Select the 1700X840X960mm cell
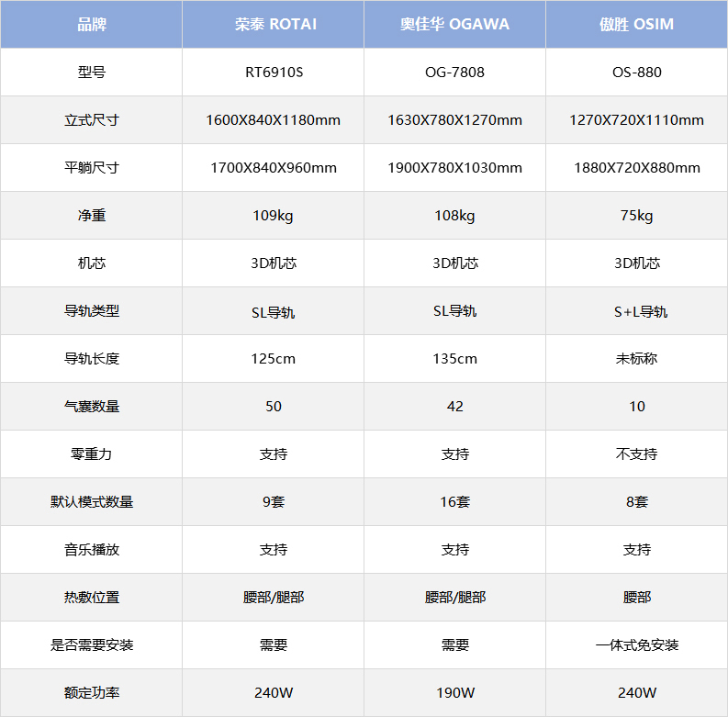The width and height of the screenshot is (728, 717). coord(273,168)
